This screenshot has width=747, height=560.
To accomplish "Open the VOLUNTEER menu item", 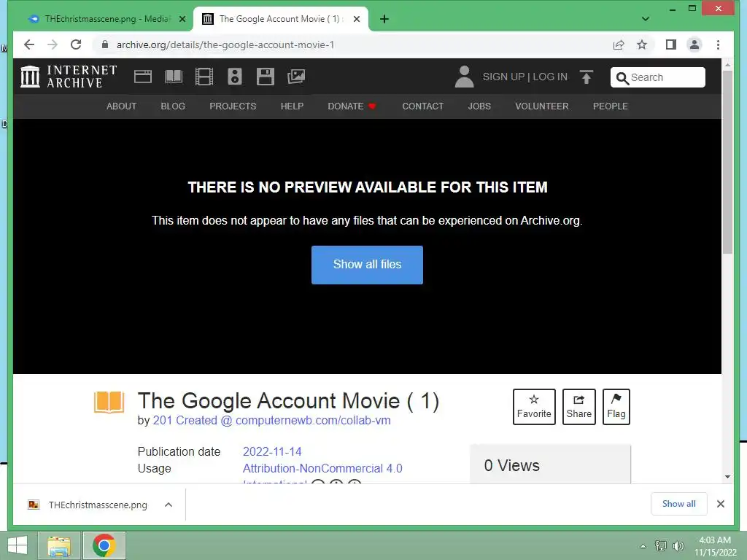I will [542, 106].
